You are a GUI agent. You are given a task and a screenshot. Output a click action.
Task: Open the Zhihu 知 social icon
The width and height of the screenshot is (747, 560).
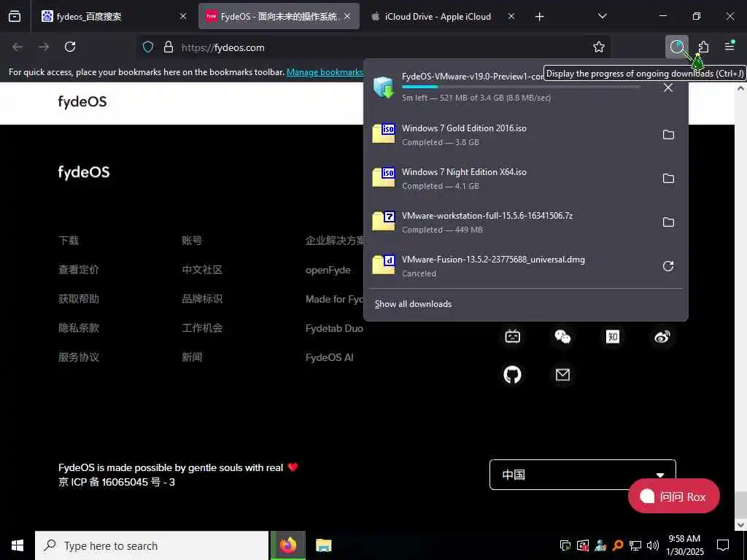(613, 337)
